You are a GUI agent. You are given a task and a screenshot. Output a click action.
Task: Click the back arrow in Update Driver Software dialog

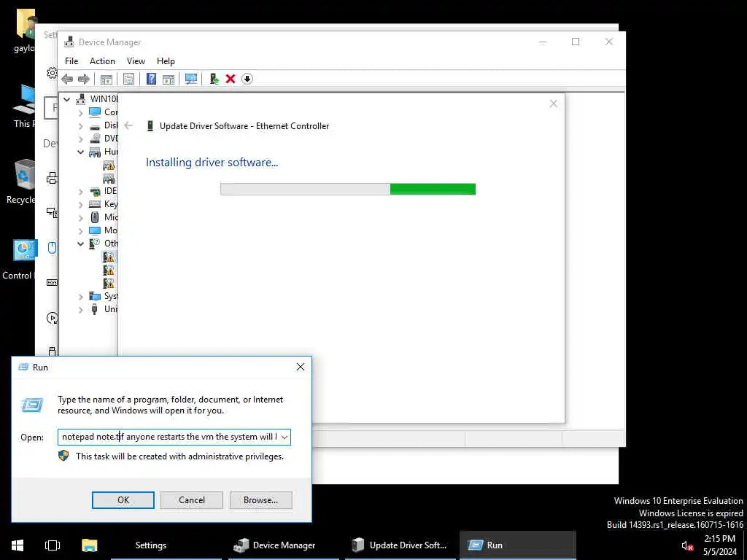click(x=128, y=125)
